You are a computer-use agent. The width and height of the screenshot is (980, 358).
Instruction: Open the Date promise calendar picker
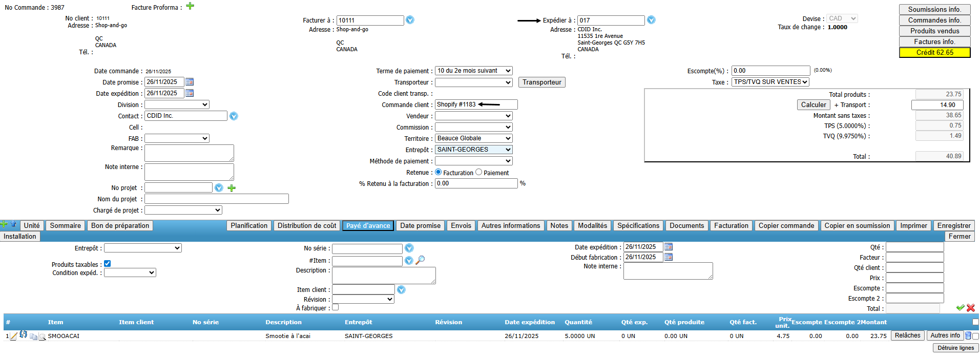tap(190, 82)
